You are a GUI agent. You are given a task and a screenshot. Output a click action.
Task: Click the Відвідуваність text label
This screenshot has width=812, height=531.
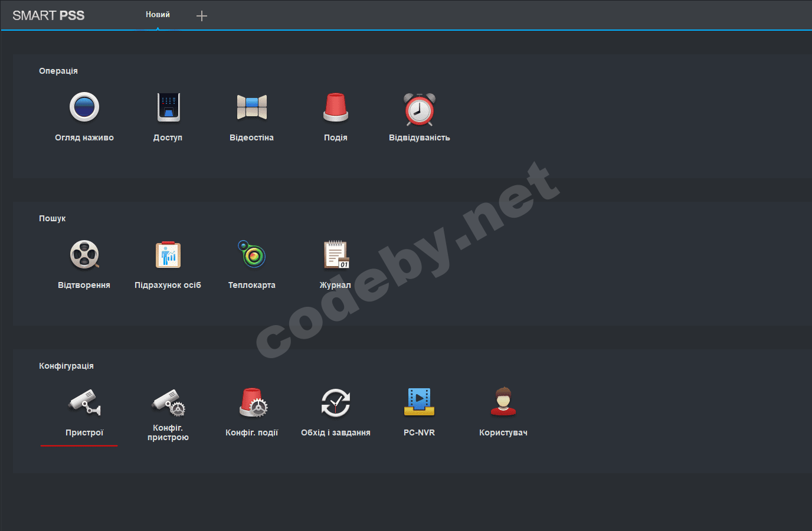click(420, 137)
